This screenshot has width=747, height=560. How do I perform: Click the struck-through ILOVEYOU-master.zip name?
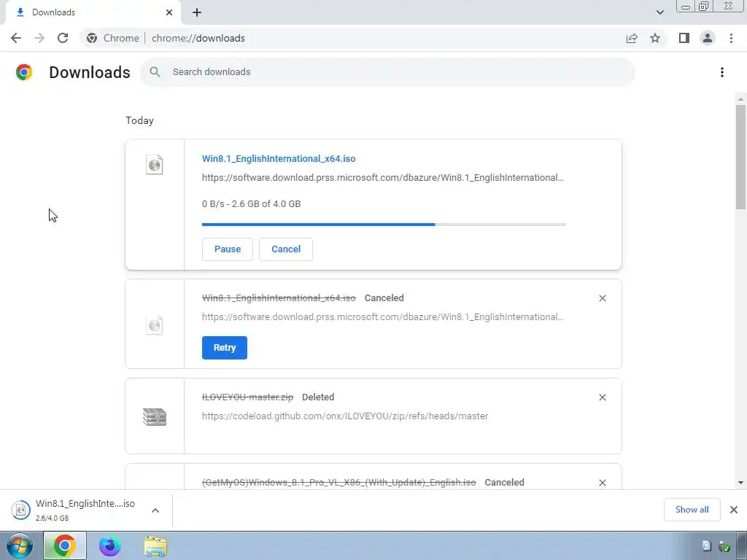coord(248,397)
